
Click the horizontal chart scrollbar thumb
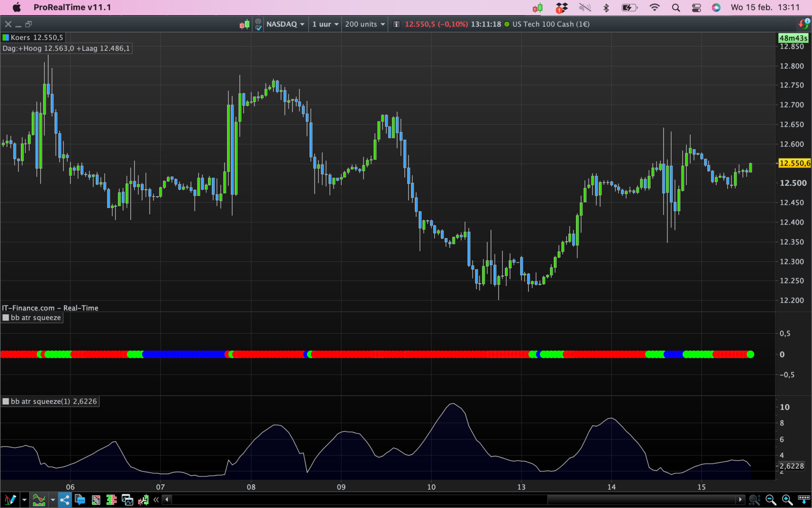(x=642, y=499)
